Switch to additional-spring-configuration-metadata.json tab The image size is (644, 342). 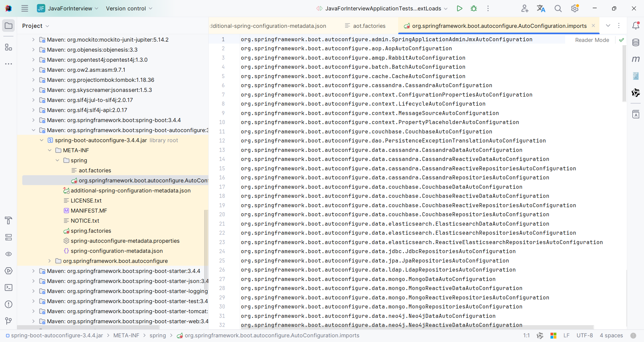click(x=268, y=26)
